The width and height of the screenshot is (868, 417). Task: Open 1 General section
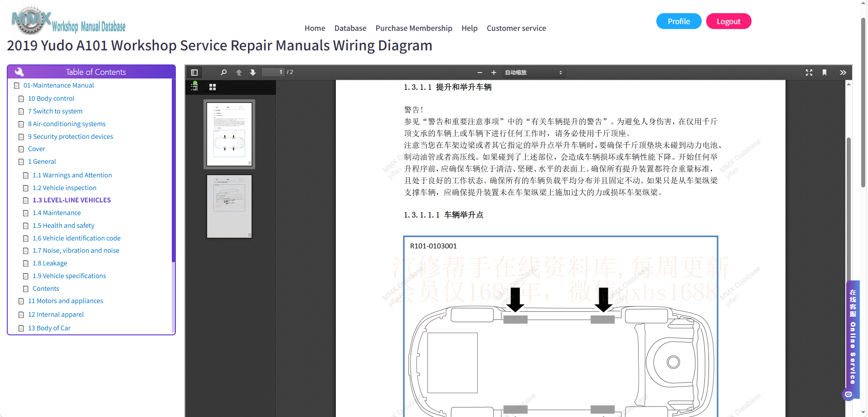point(42,162)
